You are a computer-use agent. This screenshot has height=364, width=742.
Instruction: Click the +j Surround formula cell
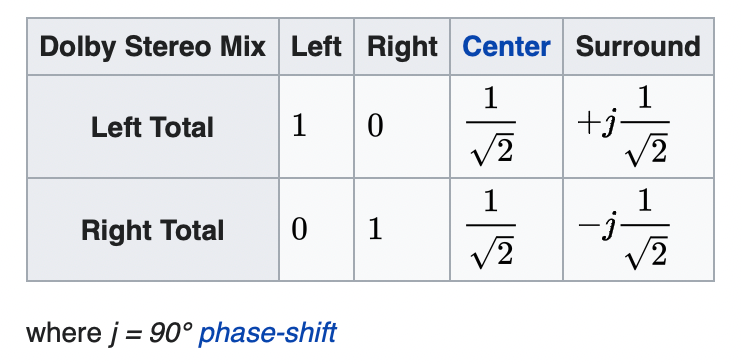point(623,126)
